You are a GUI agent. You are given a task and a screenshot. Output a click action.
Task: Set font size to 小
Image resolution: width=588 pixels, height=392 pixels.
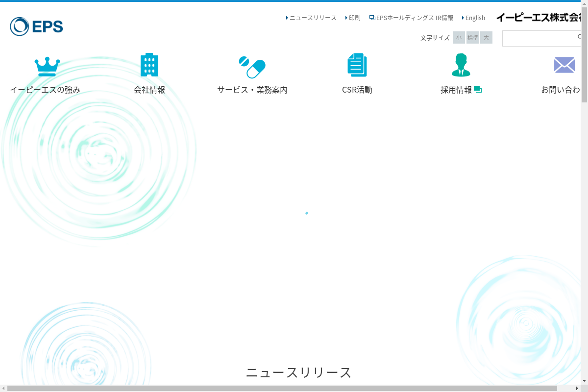pos(459,38)
